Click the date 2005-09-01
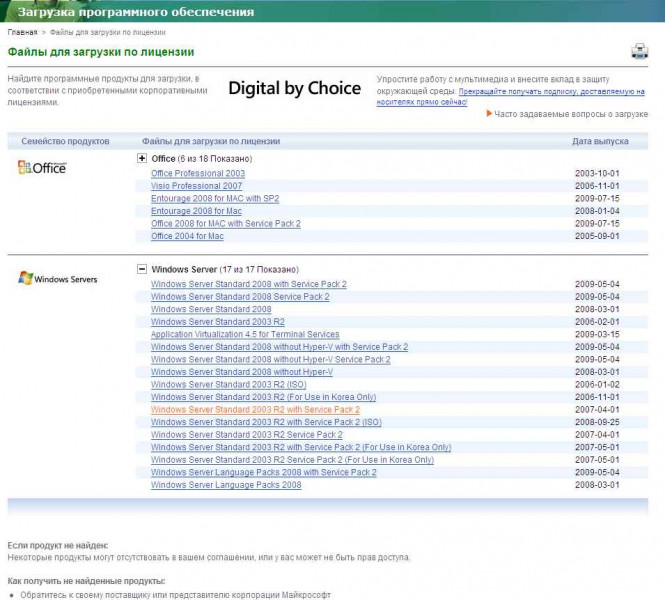Viewport: 665px width, 600px height. click(x=597, y=236)
